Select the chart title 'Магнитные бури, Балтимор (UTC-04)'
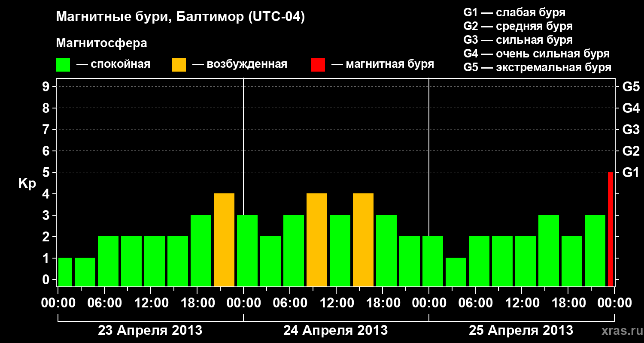The image size is (644, 343). click(x=180, y=18)
